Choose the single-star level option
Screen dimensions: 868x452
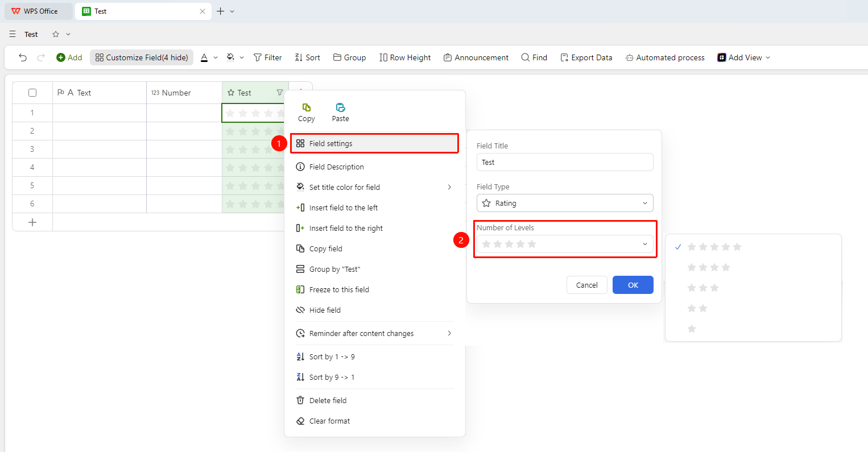click(x=692, y=329)
